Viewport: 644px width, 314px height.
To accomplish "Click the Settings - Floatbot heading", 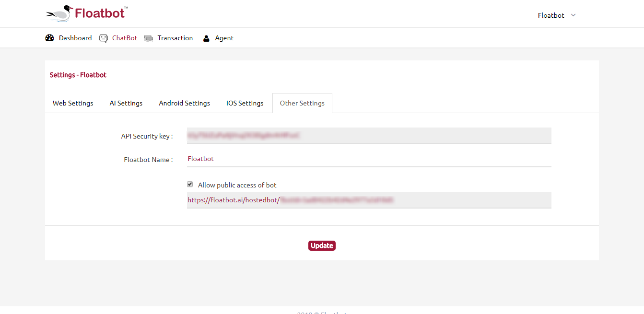I will (78, 75).
